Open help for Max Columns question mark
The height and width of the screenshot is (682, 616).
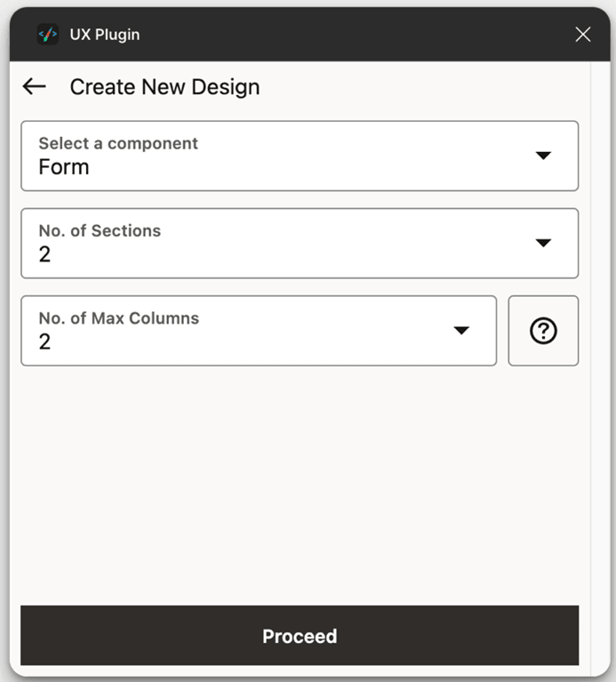pyautogui.click(x=543, y=331)
